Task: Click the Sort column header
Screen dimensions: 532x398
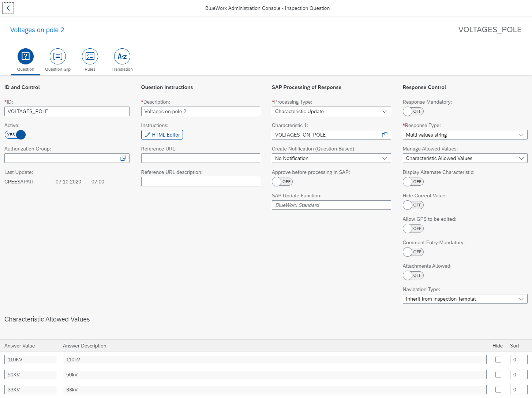Action: 514,346
